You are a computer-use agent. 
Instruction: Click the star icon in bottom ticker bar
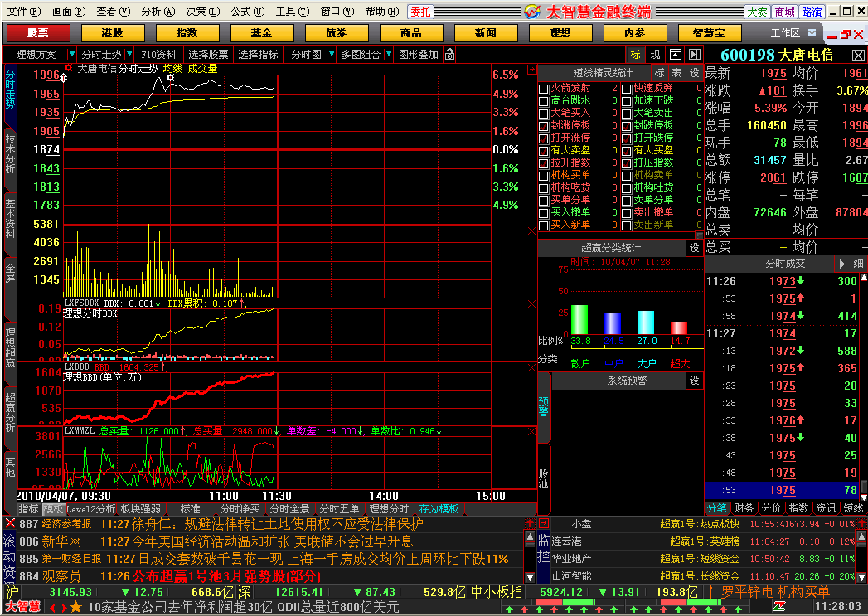coord(75,608)
